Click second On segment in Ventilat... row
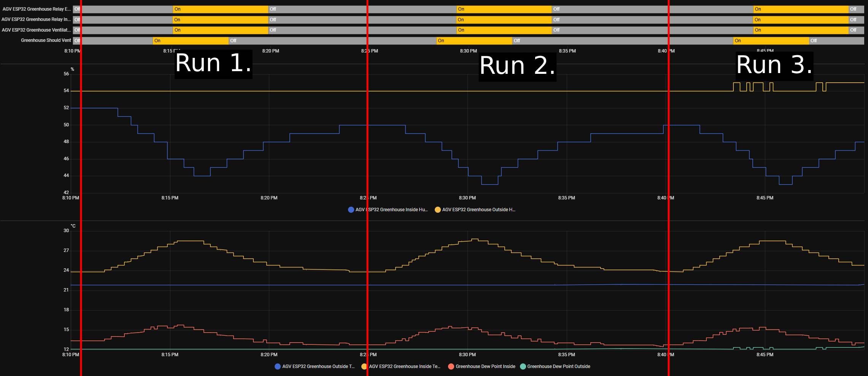868x376 pixels. pos(504,30)
